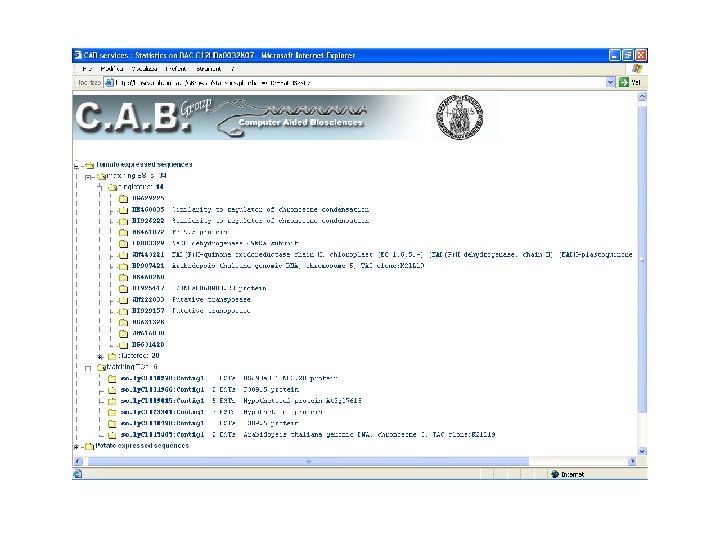720x540 pixels.
Task: Click folder icon of last singleton row
Action: pos(124,345)
